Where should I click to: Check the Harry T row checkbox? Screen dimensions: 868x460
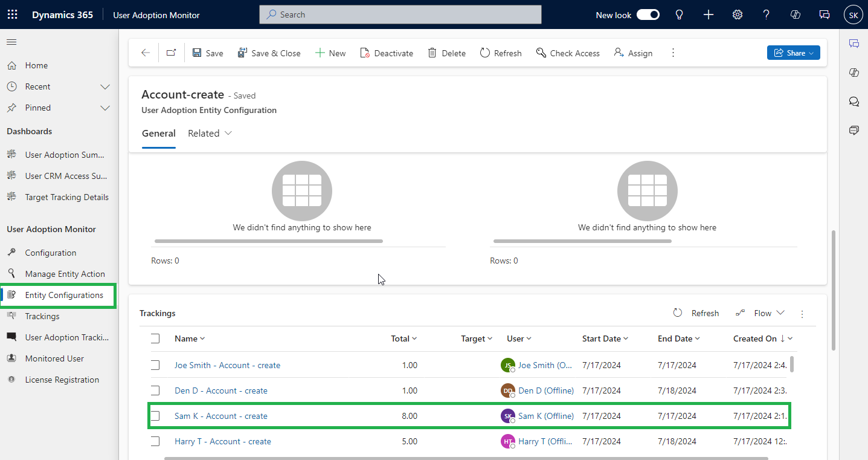155,441
